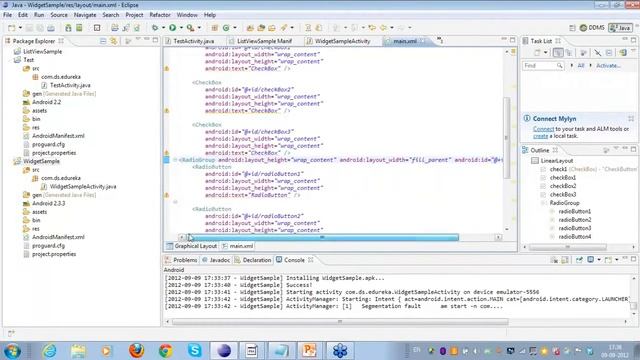Viewport: 640px width, 360px height.
Task: Toggle Link with Editor in Package Explorer
Action: coord(113,41)
